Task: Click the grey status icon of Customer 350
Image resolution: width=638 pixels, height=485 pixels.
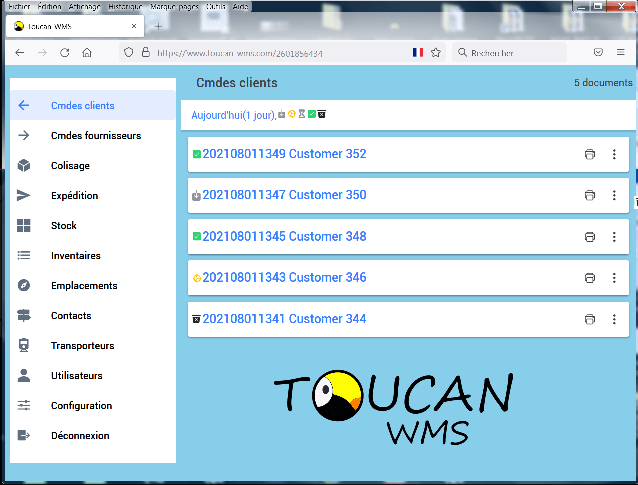Action: pyautogui.click(x=197, y=196)
